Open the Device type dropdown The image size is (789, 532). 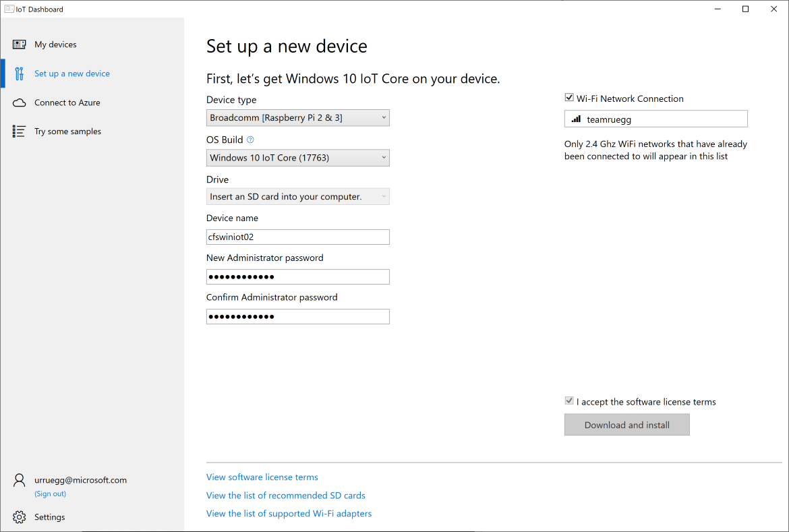click(x=298, y=118)
